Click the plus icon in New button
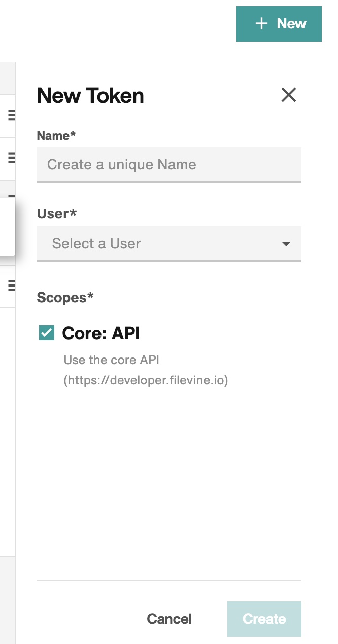Screen dimensions: 338x644 261,24
